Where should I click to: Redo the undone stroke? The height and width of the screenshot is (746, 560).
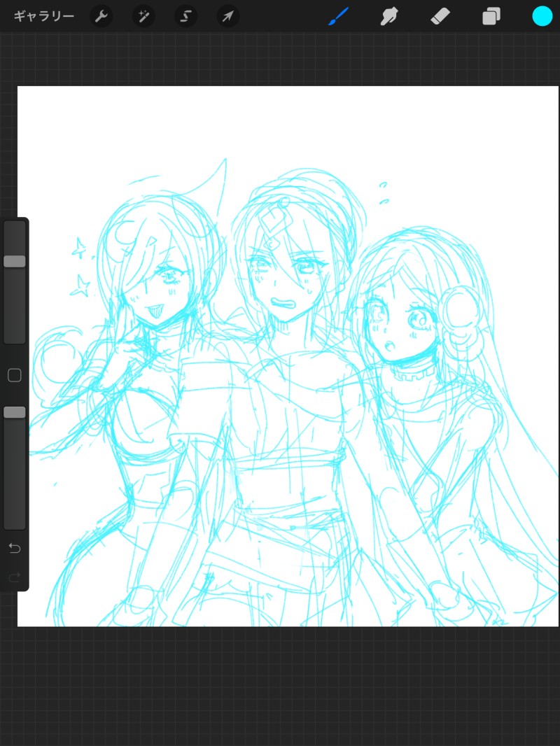[x=14, y=577]
